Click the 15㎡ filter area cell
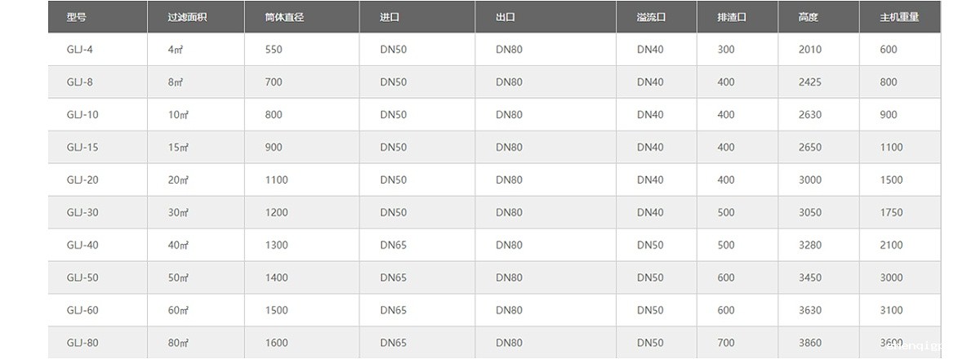The image size is (980, 359). pos(179,148)
